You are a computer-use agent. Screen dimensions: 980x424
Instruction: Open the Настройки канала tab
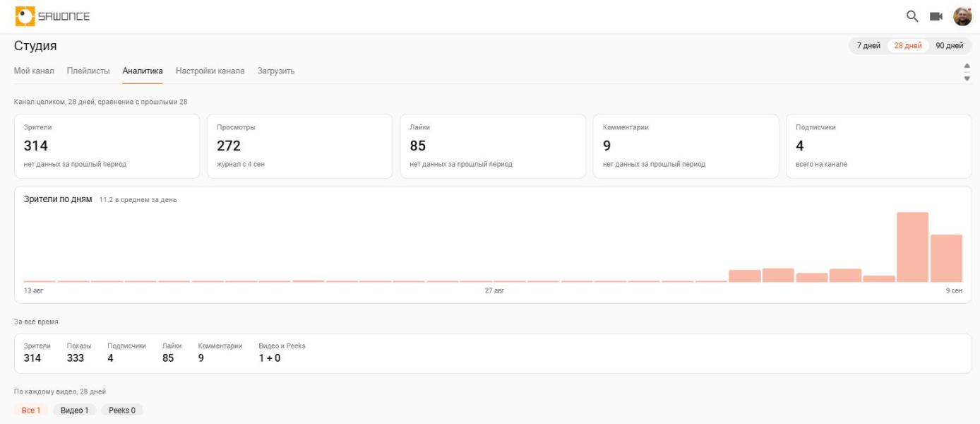click(x=210, y=71)
